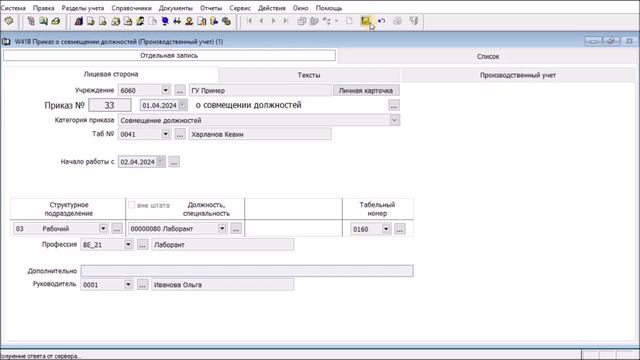This screenshot has height=360, width=640.
Task: Open the Правка menu
Action: pyautogui.click(x=44, y=8)
